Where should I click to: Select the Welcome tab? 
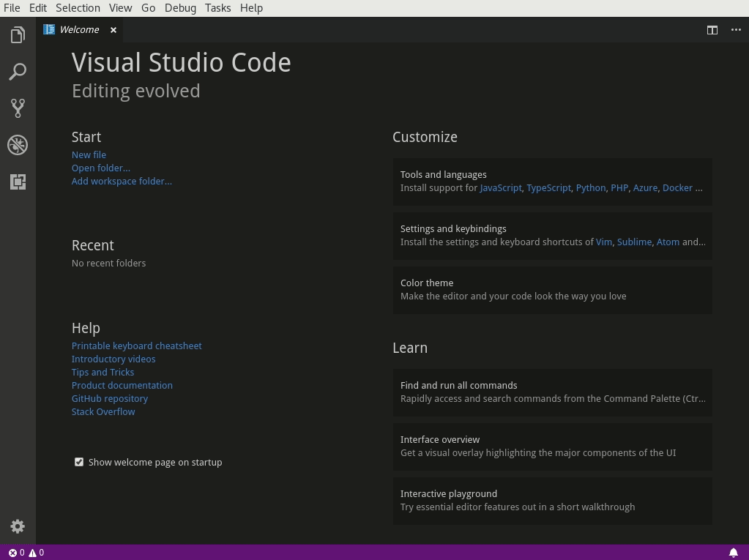79,30
